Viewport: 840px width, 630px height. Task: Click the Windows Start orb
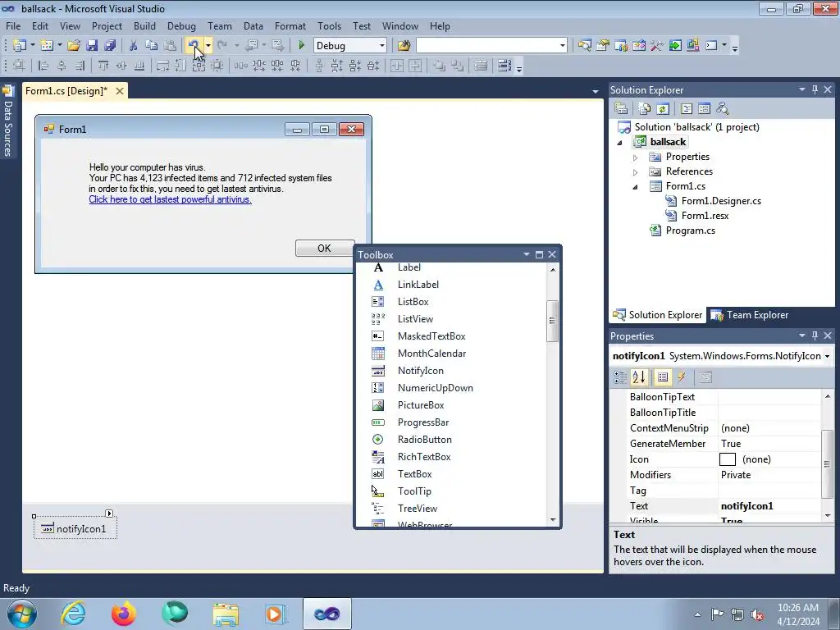pos(21,614)
